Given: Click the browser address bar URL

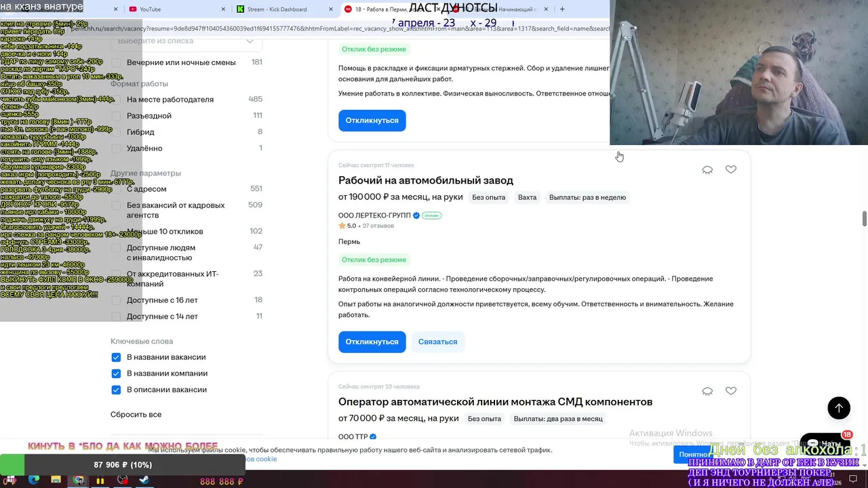Looking at the screenshot, I should [x=339, y=28].
